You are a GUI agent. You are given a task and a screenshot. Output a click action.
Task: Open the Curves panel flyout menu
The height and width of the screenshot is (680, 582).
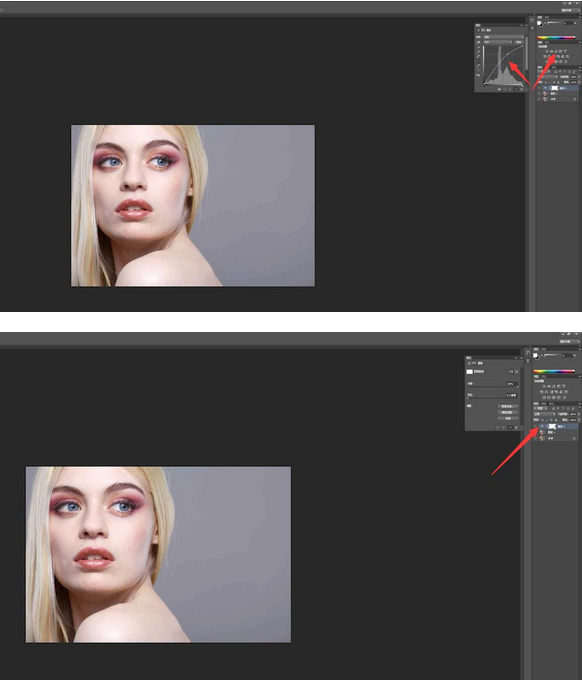(x=526, y=25)
